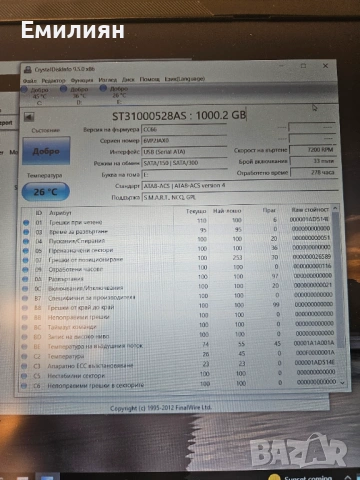
Task: Close the CrystalDiskInfo window
Action: pos(325,66)
